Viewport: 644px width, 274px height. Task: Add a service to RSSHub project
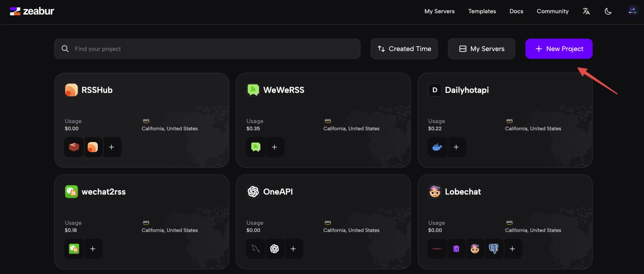coord(111,147)
